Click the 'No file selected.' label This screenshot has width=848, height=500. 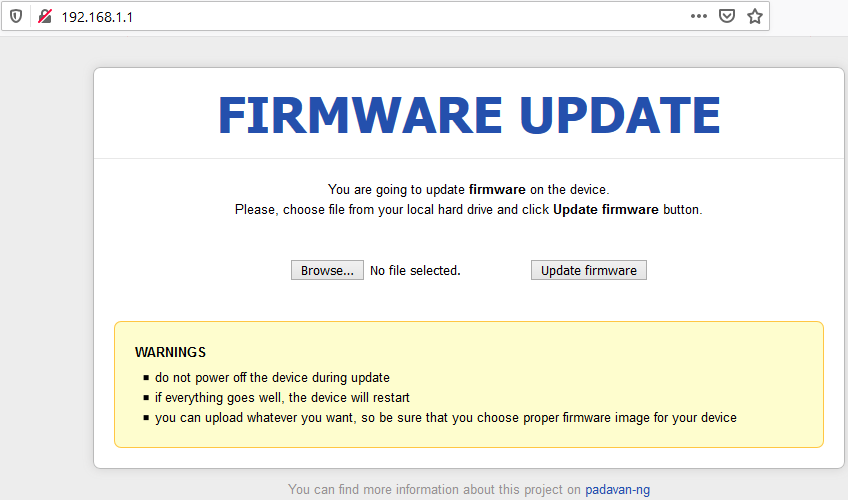(x=415, y=270)
